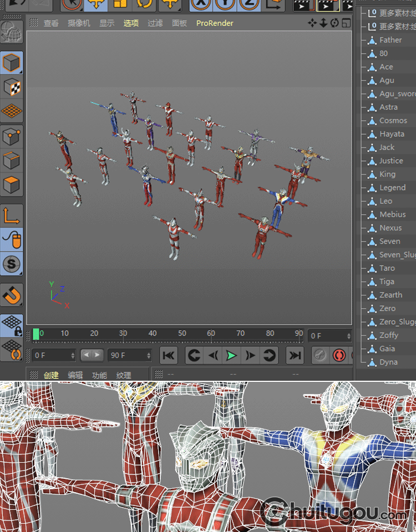This screenshot has height=532, width=416.
Task: Toggle Enable Snap magnet icon
Action: click(x=12, y=294)
